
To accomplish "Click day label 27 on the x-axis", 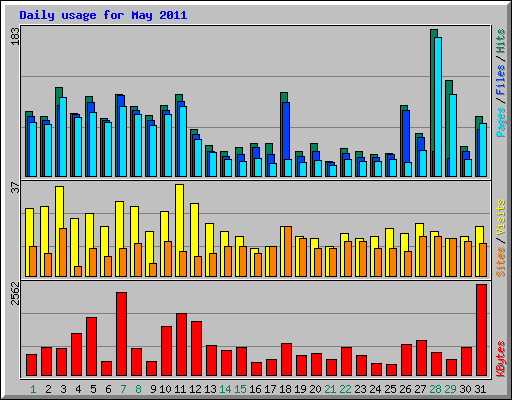I will click(x=420, y=389).
